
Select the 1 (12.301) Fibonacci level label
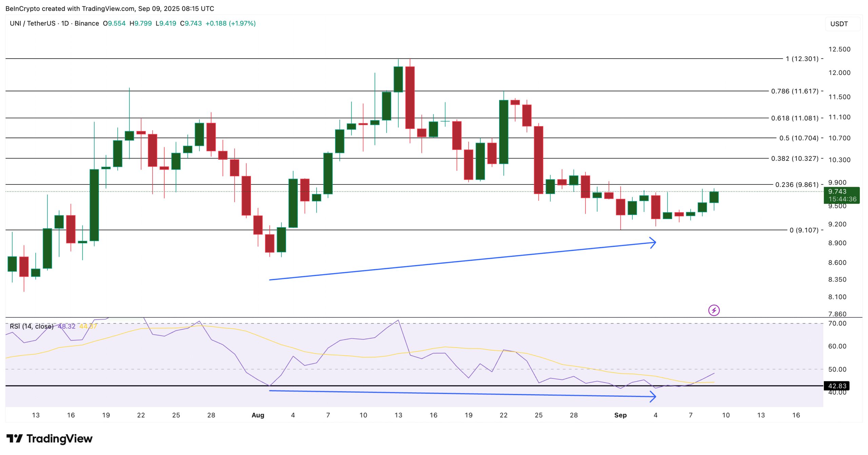[x=802, y=59]
